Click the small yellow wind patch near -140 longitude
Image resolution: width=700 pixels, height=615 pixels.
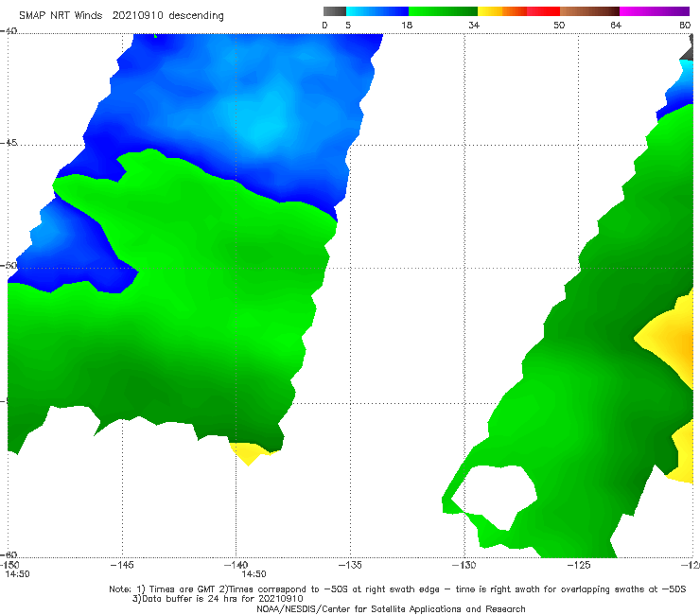pyautogui.click(x=250, y=452)
